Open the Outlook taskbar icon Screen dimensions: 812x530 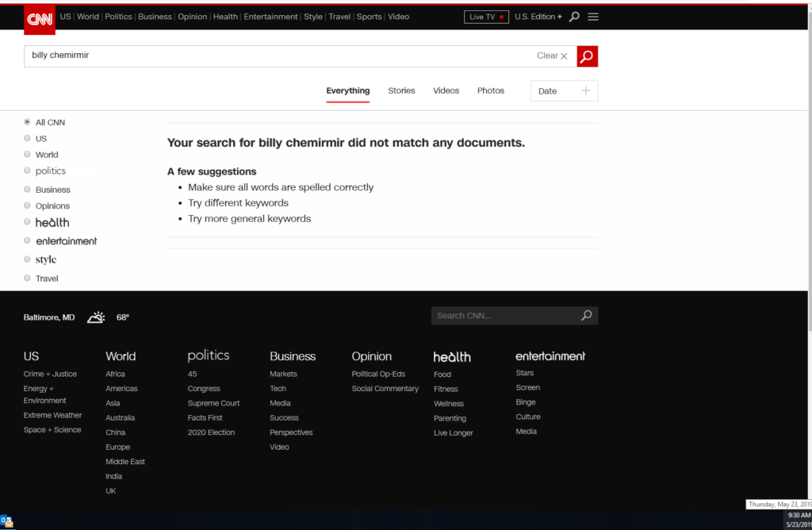point(6,521)
